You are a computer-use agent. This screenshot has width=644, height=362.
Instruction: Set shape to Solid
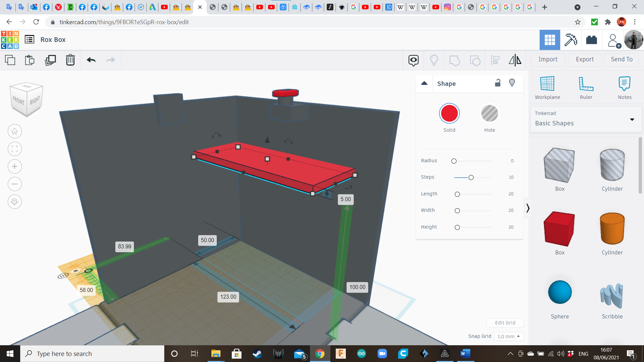(449, 114)
